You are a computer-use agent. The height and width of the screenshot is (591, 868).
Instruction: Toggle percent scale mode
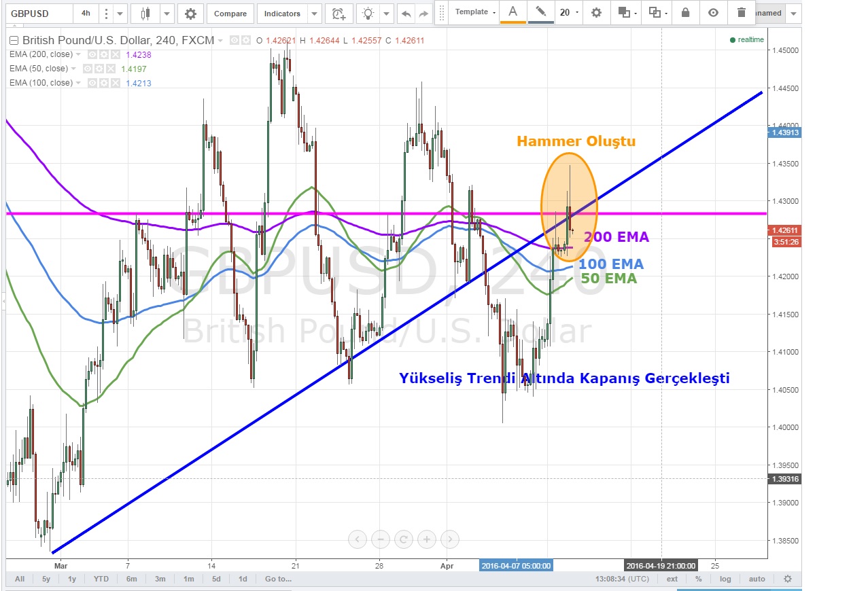point(698,579)
